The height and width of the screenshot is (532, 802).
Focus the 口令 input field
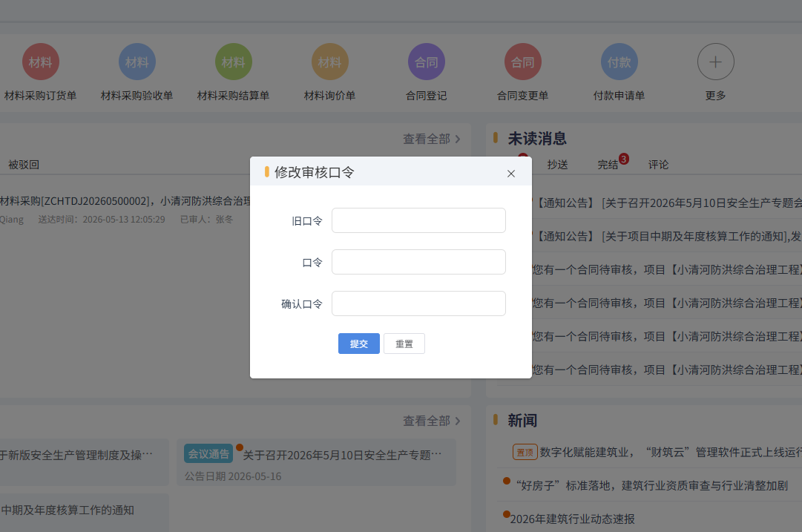point(418,262)
